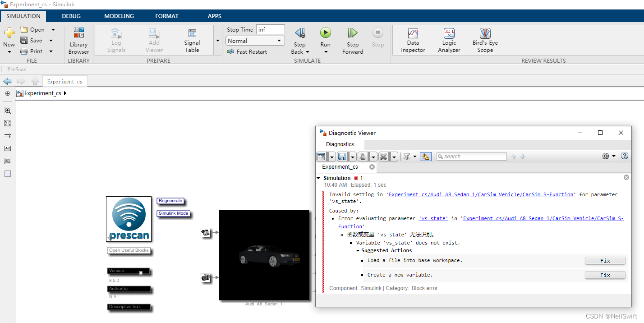
Task: Copy diagnostics using the copy icon
Action: (363, 157)
